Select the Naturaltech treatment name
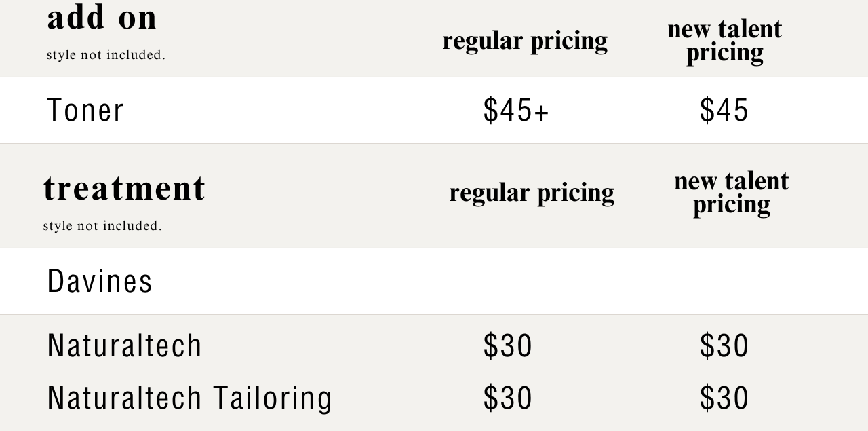868x431 pixels. coord(125,345)
